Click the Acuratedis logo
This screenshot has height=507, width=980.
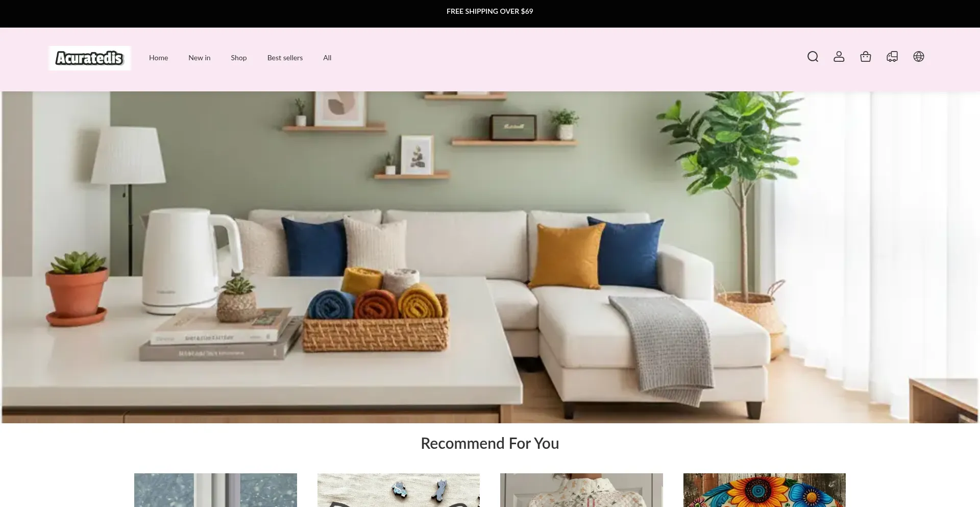(x=90, y=58)
